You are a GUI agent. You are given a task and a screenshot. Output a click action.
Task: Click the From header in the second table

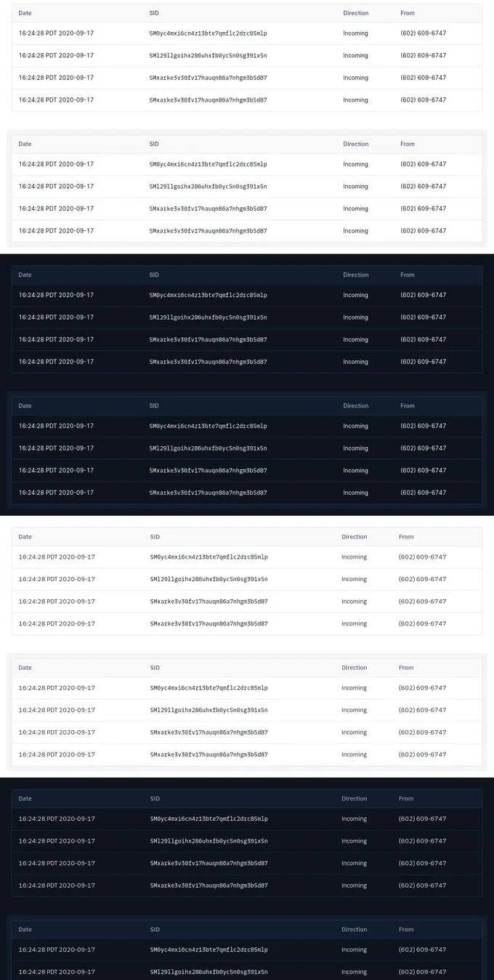pyautogui.click(x=408, y=144)
